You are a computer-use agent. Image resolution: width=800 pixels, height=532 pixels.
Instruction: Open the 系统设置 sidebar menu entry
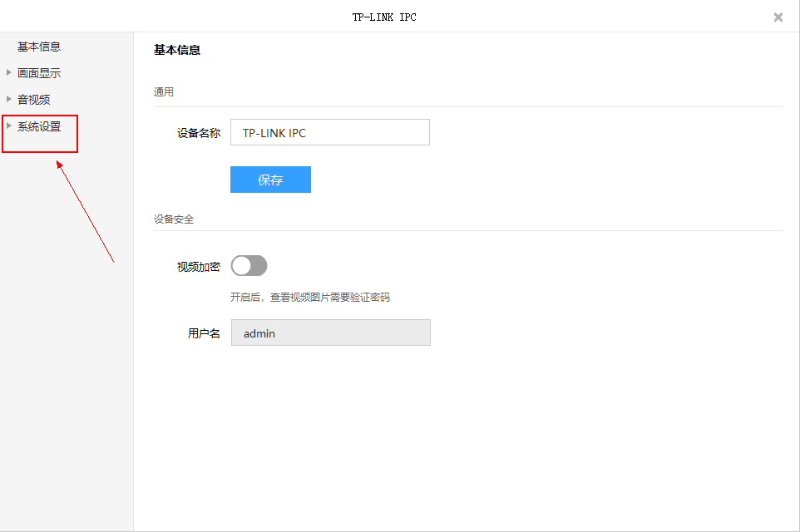pyautogui.click(x=39, y=126)
